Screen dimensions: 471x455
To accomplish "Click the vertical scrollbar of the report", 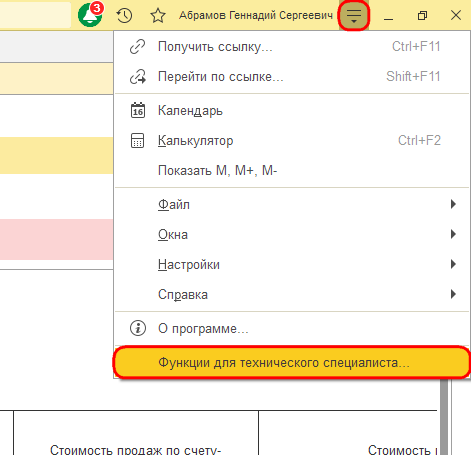I will 444,417.
